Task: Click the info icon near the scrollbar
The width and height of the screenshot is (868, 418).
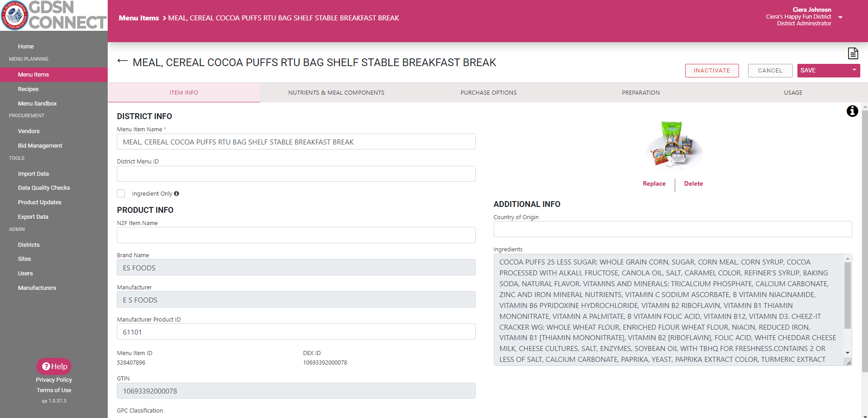Action: (x=852, y=111)
